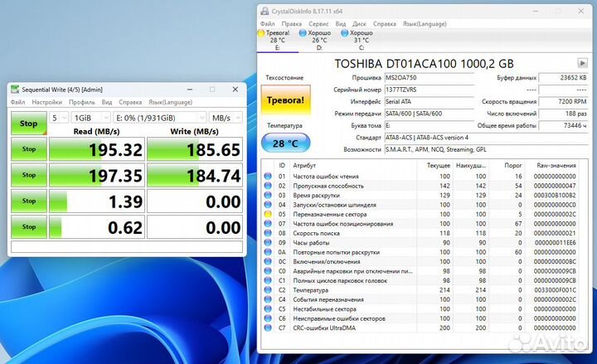Open test count dropdown showing 5
Screen dimensions: 597x364
(59, 118)
